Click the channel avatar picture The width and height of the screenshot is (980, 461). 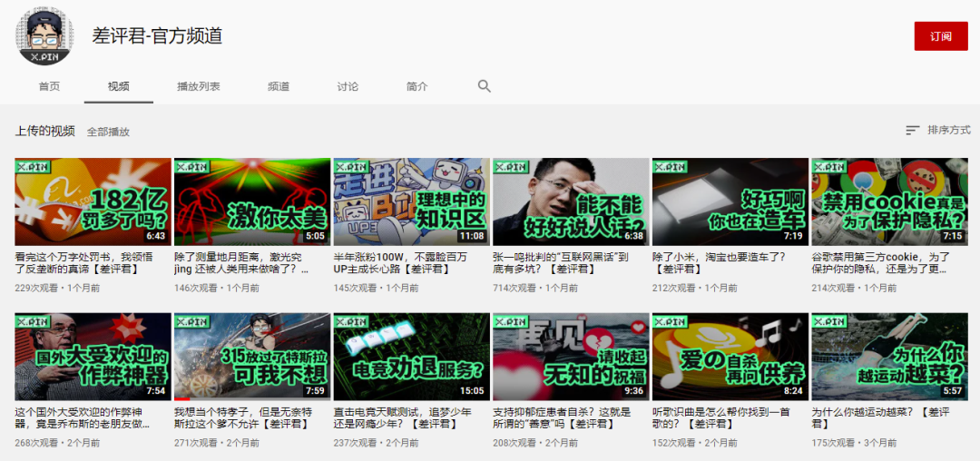pyautogui.click(x=44, y=36)
